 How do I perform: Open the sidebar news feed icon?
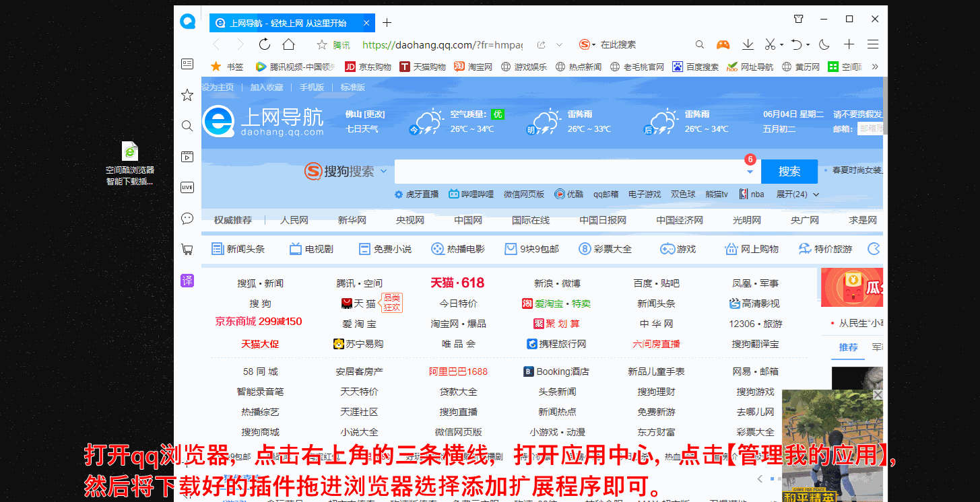click(x=187, y=64)
